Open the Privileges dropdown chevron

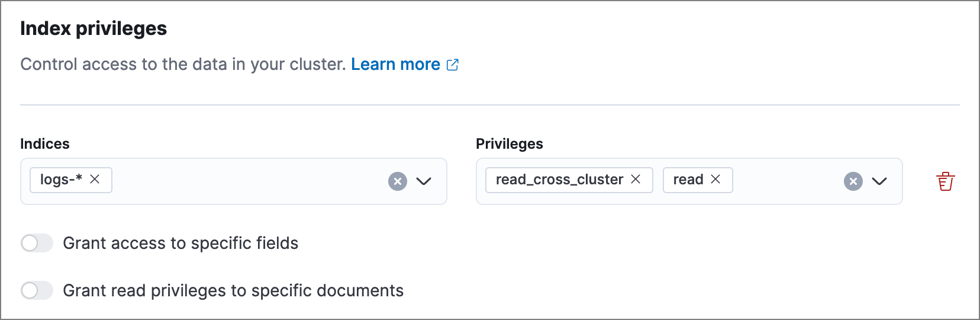(x=879, y=181)
